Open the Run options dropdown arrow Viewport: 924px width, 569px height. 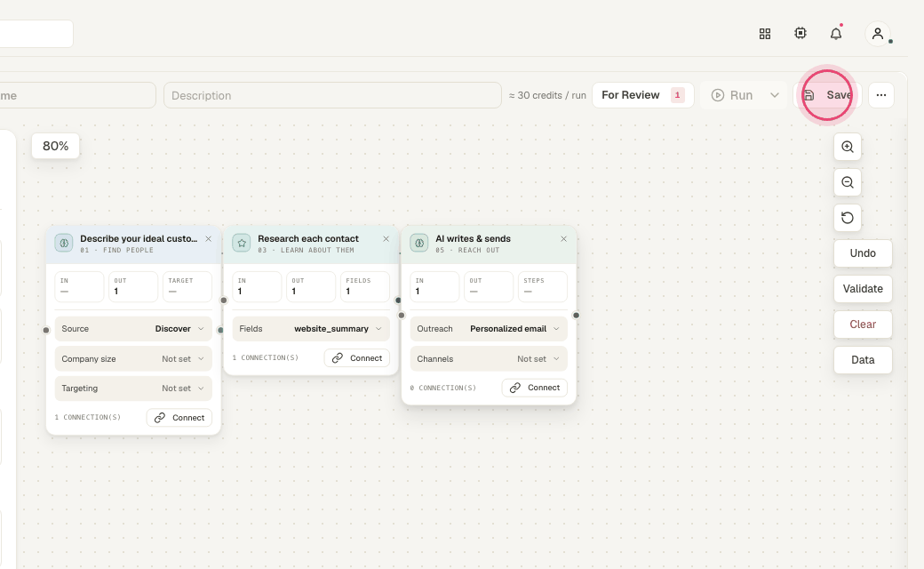coord(775,95)
